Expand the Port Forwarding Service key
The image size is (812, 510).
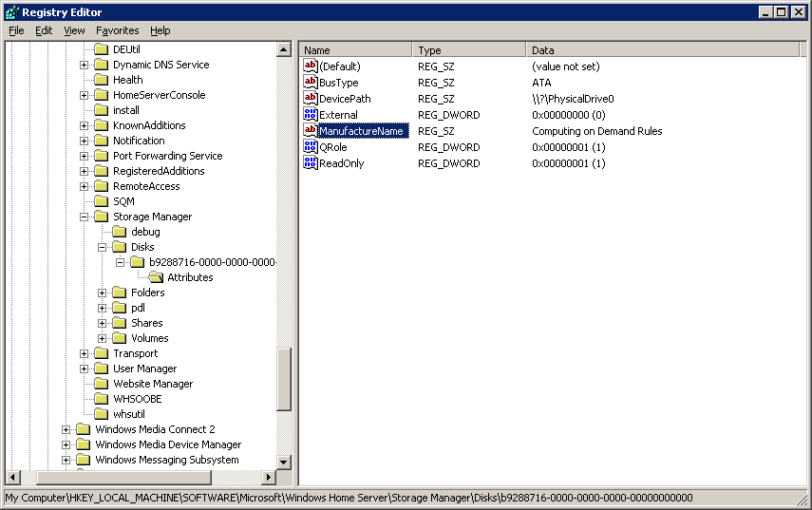point(84,156)
